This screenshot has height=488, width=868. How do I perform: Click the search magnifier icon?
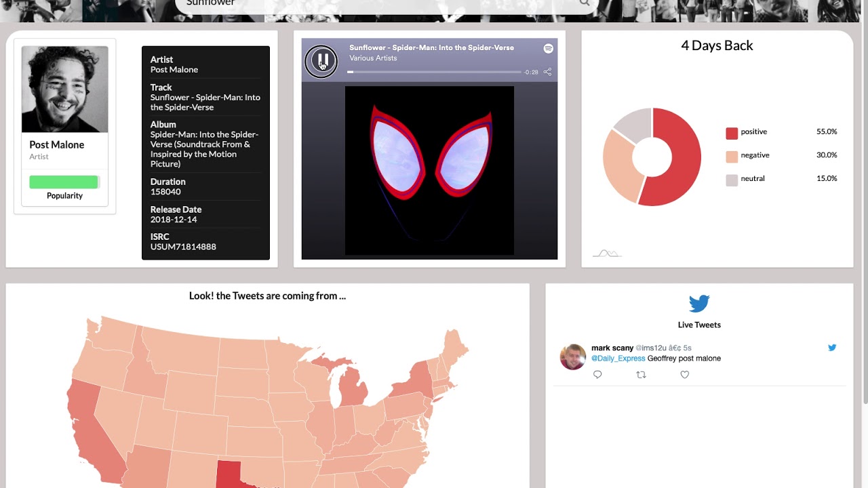click(585, 3)
